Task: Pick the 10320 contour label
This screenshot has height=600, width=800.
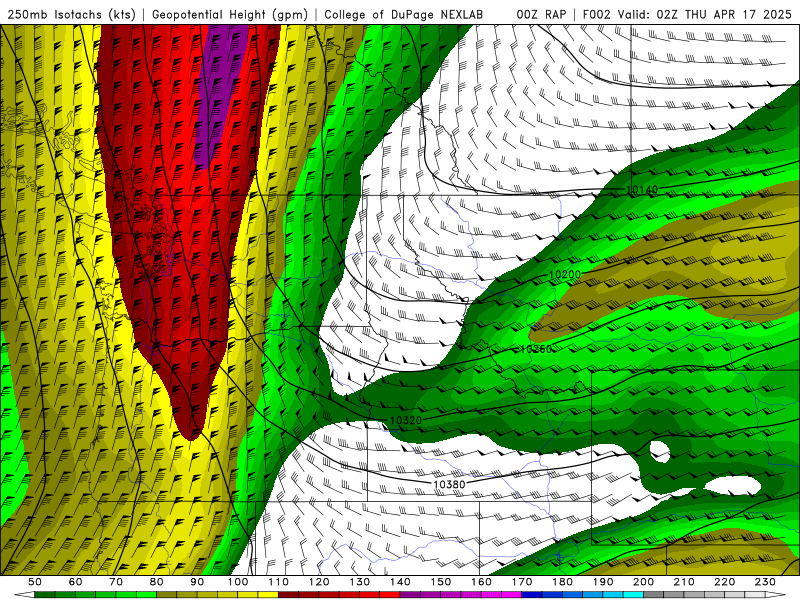Action: [406, 420]
